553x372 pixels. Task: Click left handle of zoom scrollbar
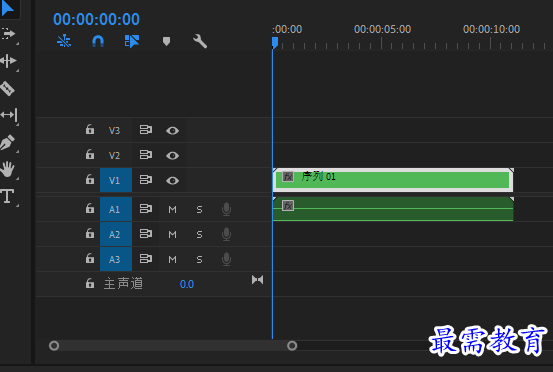coord(54,346)
